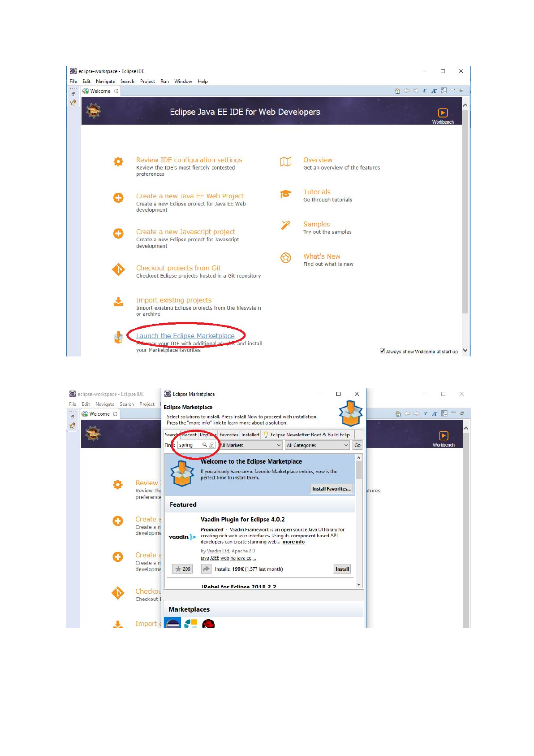Open the File menu in the top Eclipse window
Viewport: 534px width, 756px height.
point(73,82)
